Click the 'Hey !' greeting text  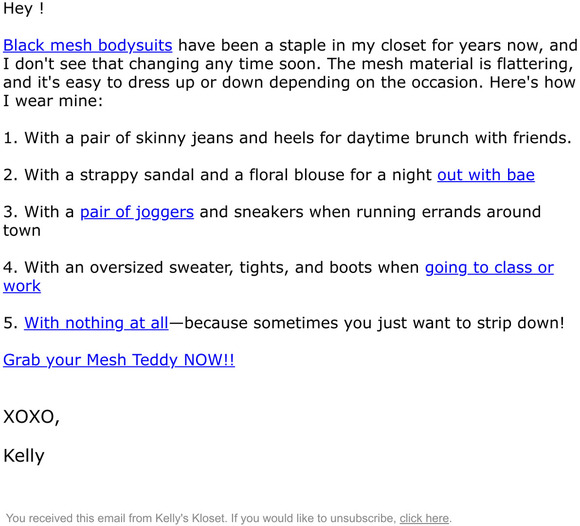pos(24,9)
